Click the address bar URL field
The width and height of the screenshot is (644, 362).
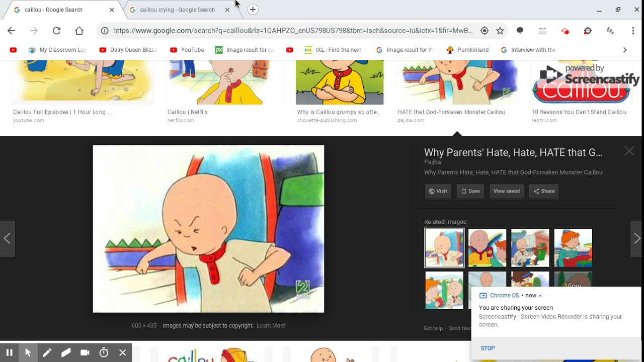(293, 31)
